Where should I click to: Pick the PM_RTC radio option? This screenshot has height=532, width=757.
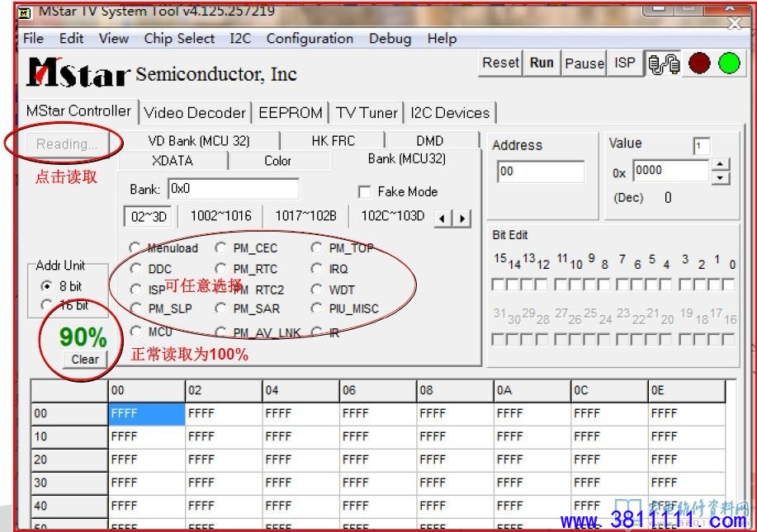pyautogui.click(x=220, y=269)
